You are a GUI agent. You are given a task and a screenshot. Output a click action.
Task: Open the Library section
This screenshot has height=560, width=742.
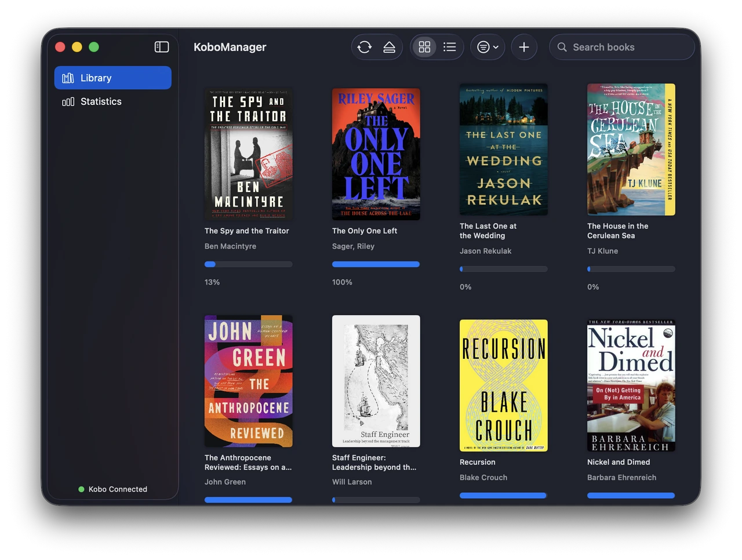click(x=113, y=78)
